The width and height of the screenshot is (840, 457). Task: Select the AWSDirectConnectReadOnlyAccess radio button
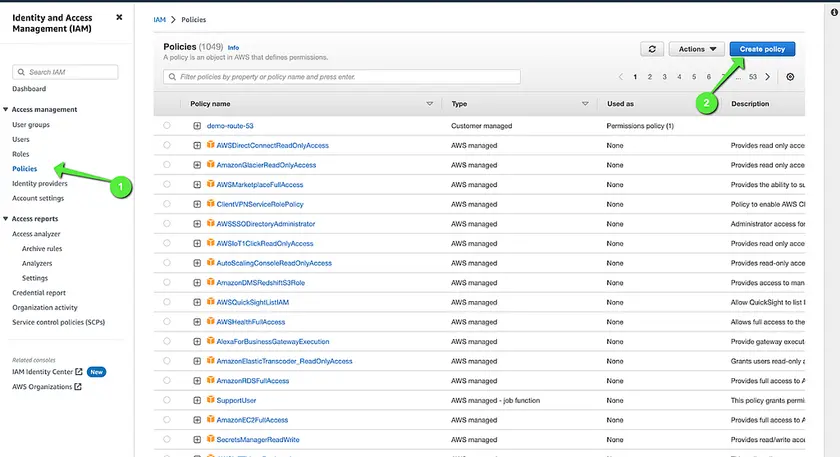point(167,145)
